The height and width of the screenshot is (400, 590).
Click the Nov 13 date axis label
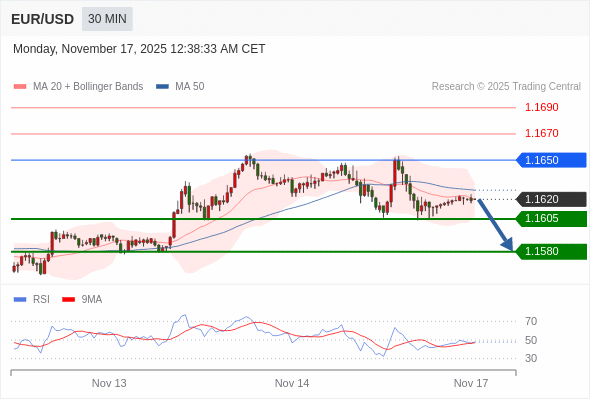[109, 383]
